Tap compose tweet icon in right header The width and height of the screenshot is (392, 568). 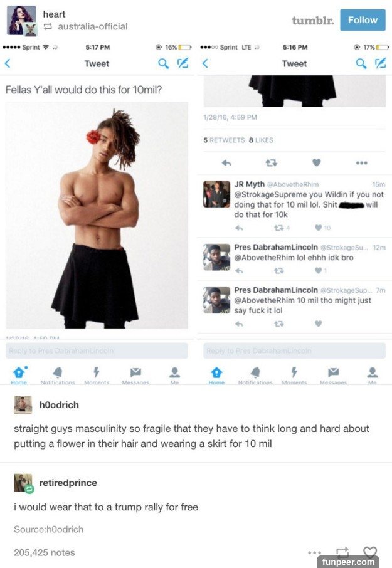point(381,63)
